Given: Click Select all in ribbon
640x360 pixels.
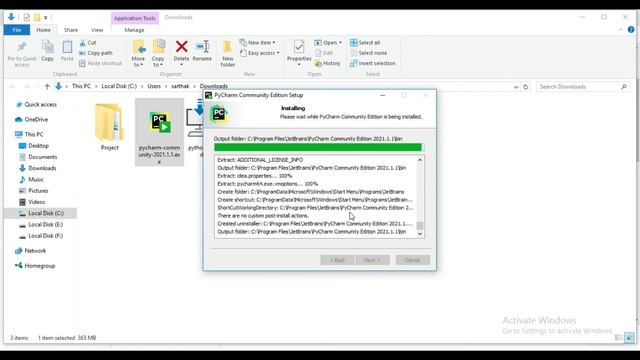Looking at the screenshot, I should tap(365, 42).
